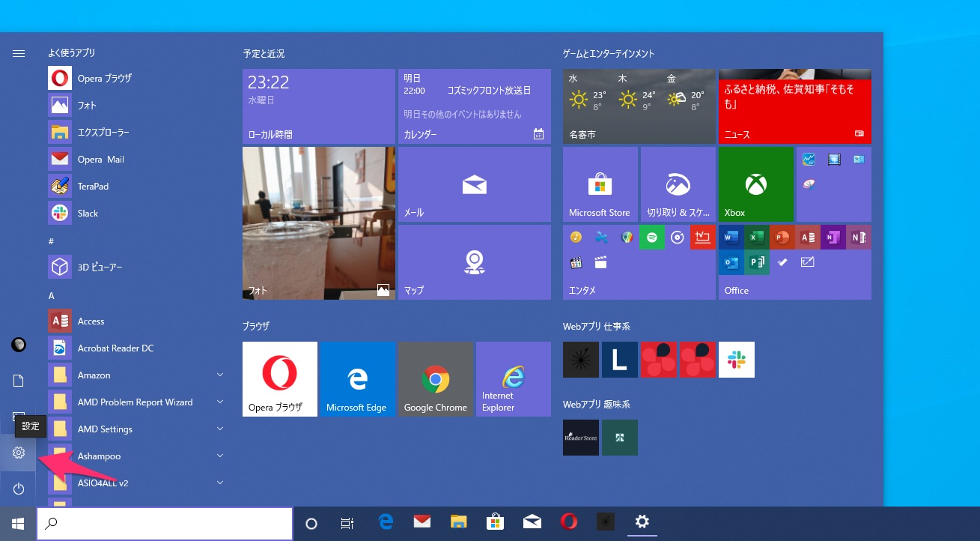Open Acrobat Reader DC
This screenshot has height=541, width=980.
click(x=135, y=348)
